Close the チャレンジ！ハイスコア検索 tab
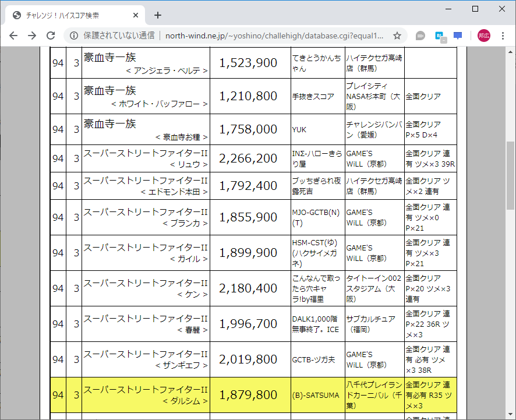The image size is (516, 420). (x=135, y=16)
